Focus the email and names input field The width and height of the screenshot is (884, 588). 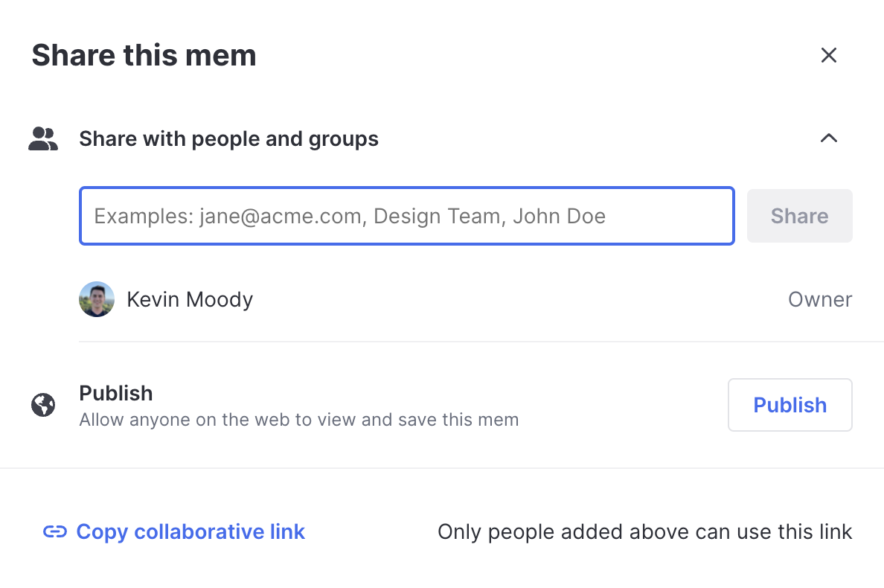[x=406, y=216]
